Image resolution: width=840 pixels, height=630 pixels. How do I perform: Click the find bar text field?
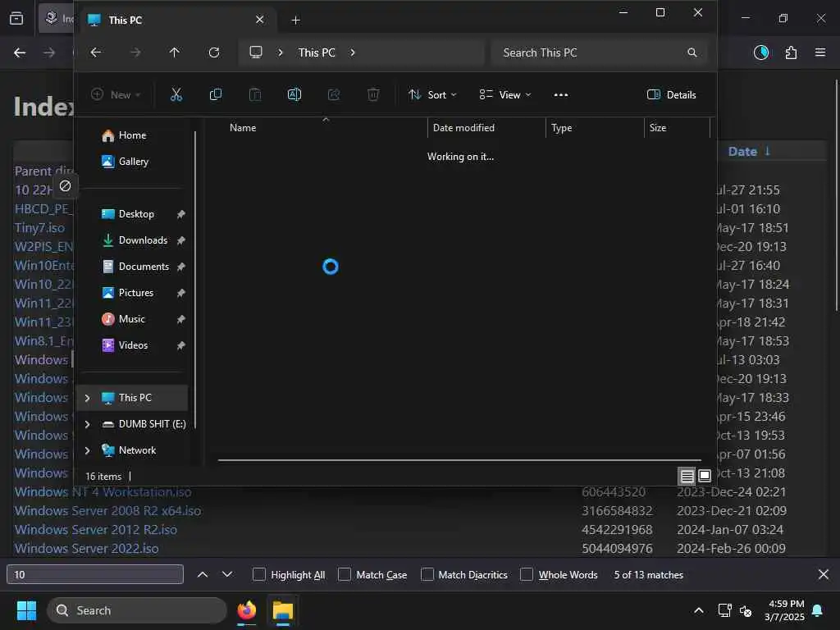(95, 574)
